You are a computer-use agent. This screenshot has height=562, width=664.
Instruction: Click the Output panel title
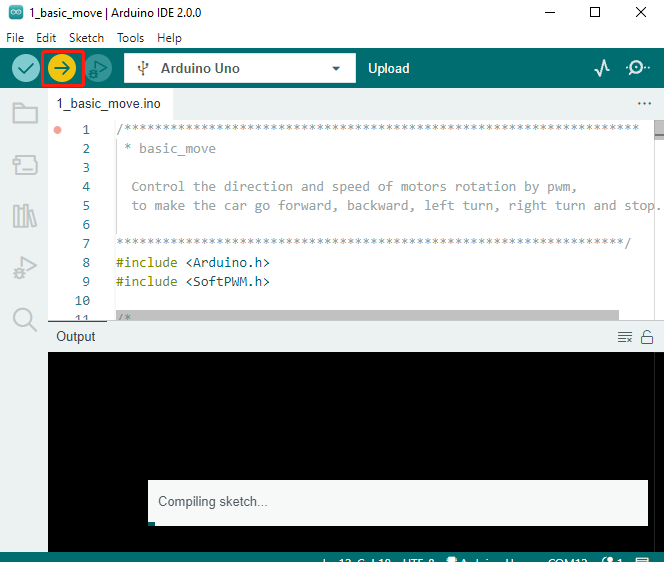76,337
